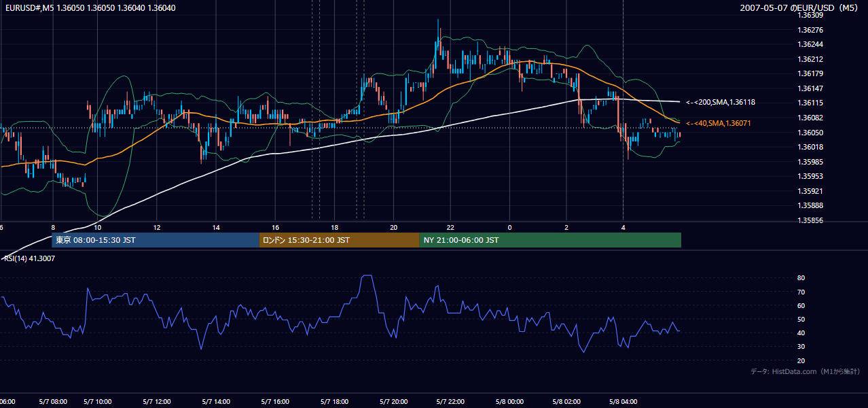Click hour tick 16 under price chart

click(x=275, y=227)
